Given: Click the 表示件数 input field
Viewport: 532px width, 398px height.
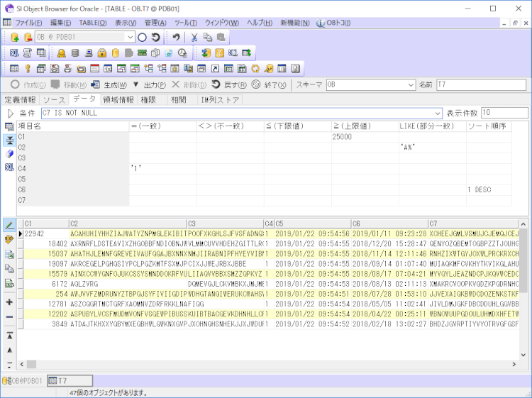Looking at the screenshot, I should 504,113.
